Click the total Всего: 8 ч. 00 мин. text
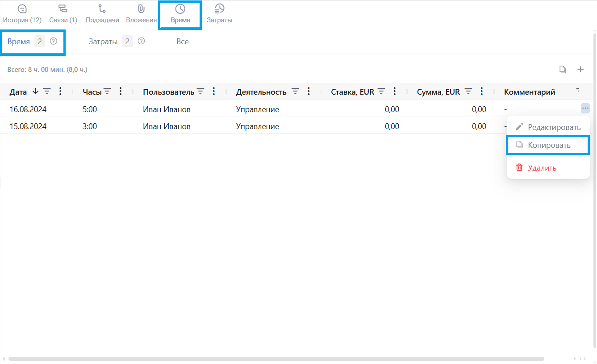Image resolution: width=597 pixels, height=364 pixels. [x=47, y=70]
